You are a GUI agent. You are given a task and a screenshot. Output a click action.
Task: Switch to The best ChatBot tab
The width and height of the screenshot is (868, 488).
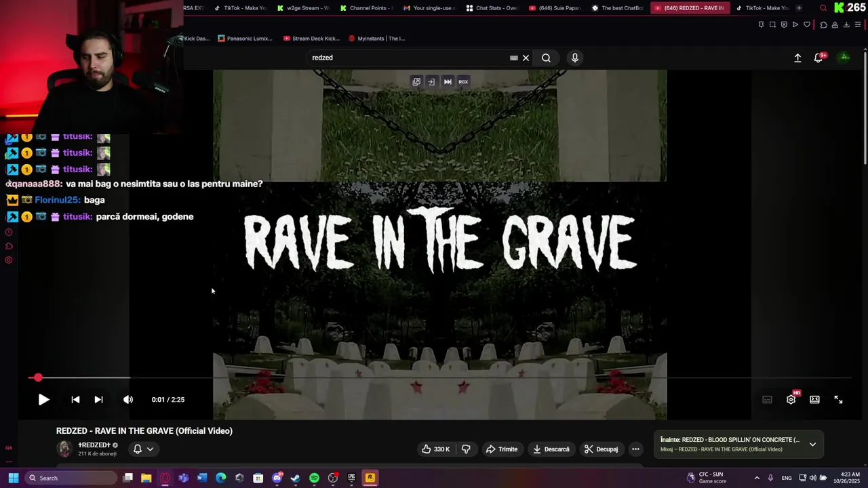[617, 8]
